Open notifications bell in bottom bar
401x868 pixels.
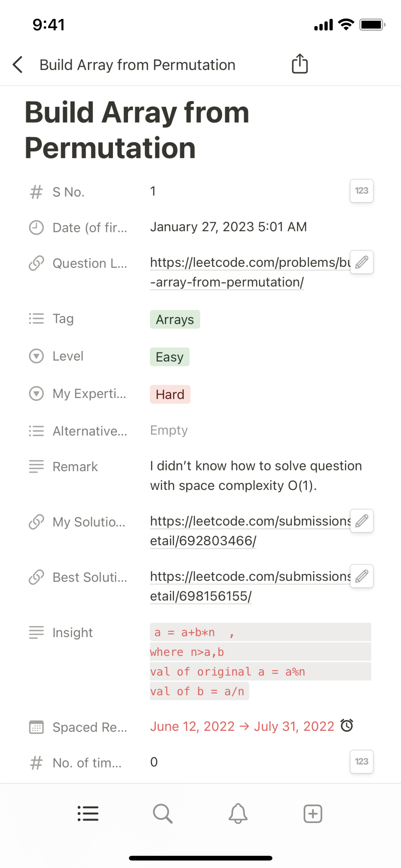238,814
